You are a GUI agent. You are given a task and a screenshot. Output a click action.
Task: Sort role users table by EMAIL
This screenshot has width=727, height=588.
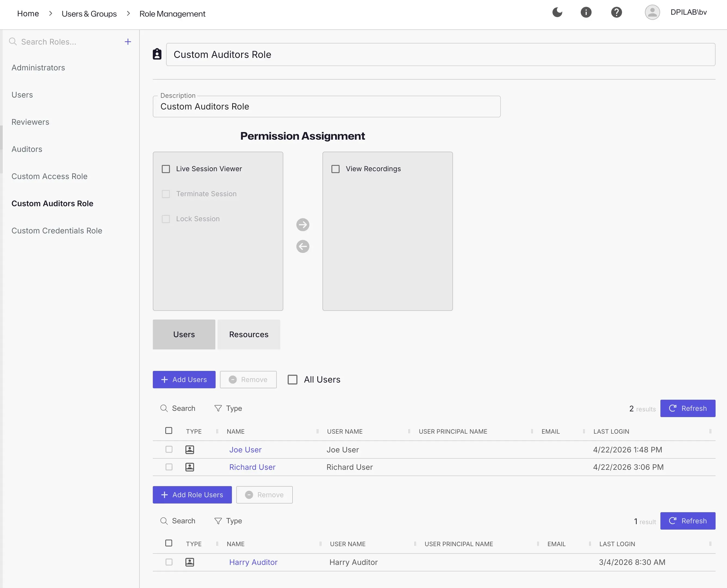[556, 544]
